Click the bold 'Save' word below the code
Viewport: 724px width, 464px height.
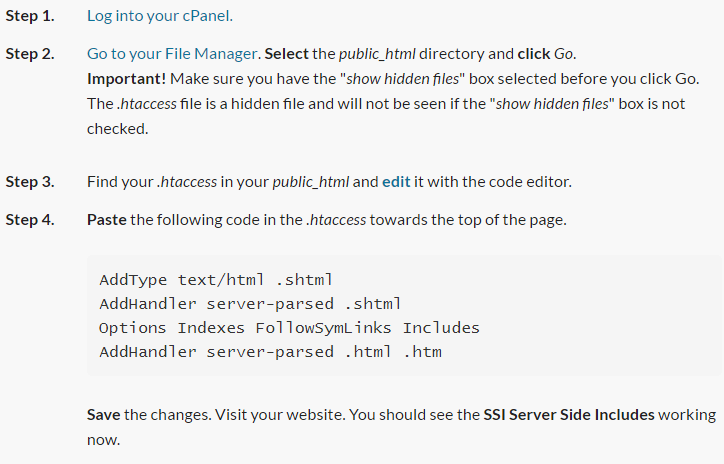(104, 414)
